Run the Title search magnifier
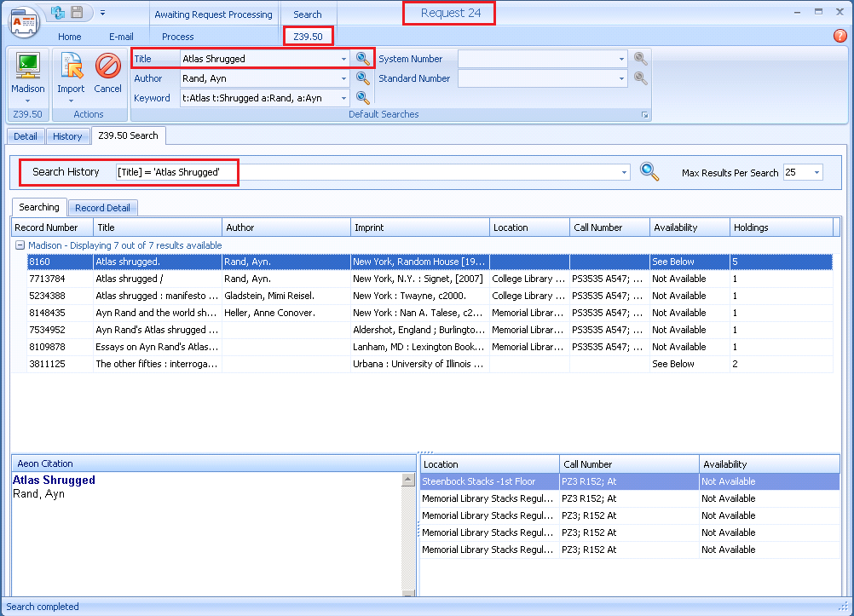854x616 pixels. [x=363, y=58]
